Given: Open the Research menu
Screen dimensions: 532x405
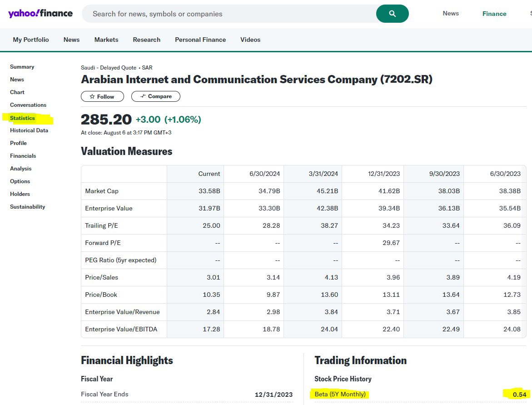Looking at the screenshot, I should (147, 40).
